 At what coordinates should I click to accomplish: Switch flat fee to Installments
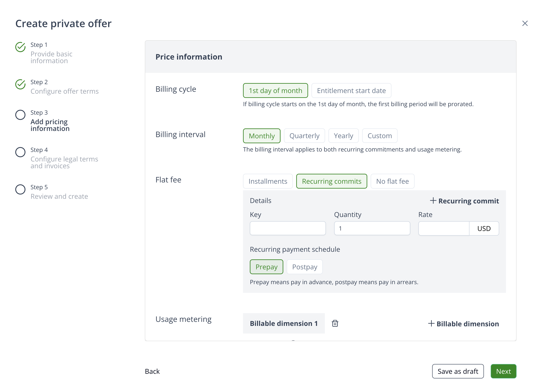(268, 181)
